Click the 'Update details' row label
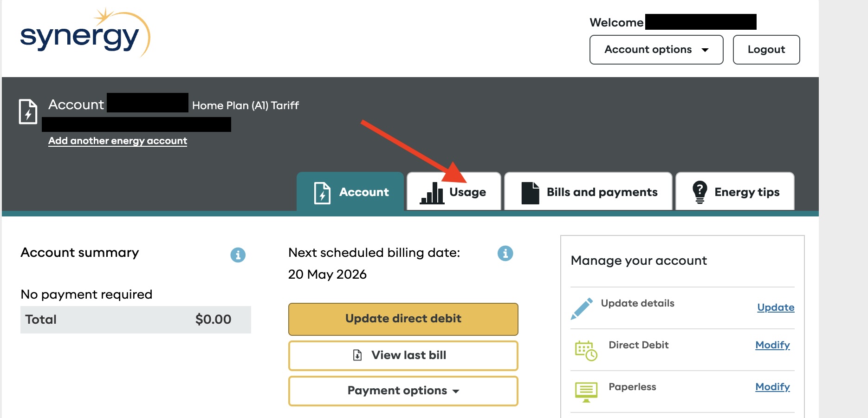This screenshot has height=418, width=868. click(x=637, y=303)
